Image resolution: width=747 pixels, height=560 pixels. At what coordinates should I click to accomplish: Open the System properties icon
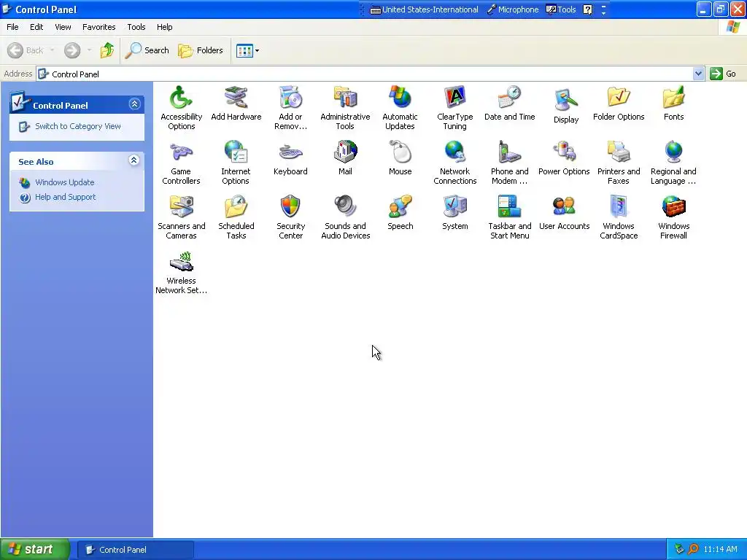coord(454,207)
